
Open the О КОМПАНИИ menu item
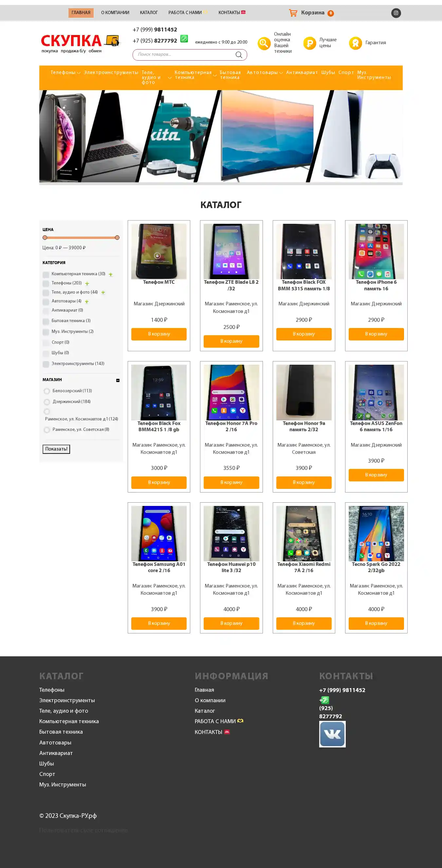click(x=115, y=13)
